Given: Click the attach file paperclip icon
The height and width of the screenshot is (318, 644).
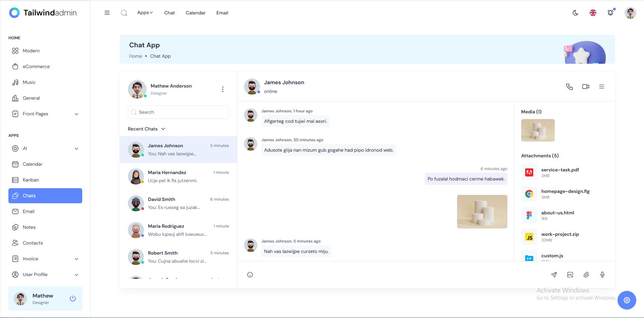Looking at the screenshot, I should [x=586, y=275].
